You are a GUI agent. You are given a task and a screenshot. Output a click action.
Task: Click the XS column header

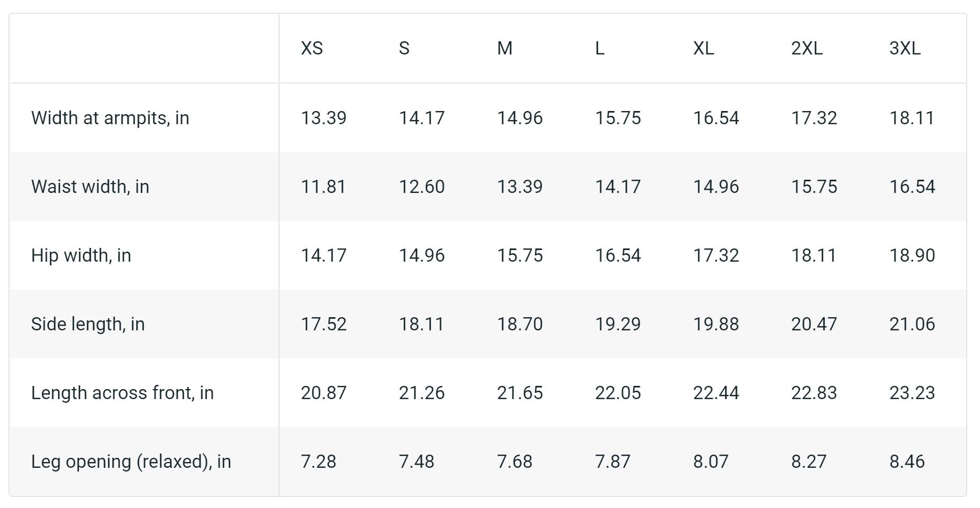[312, 49]
